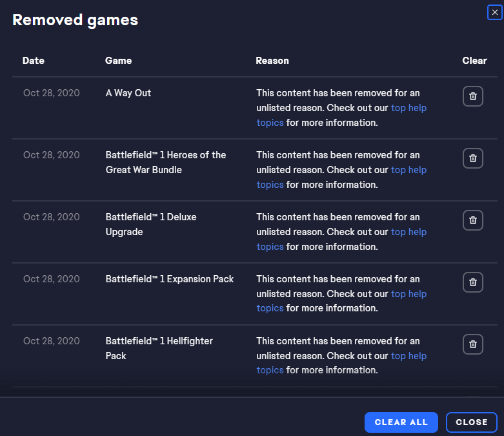This screenshot has width=504, height=436.
Task: Click the Game column header
Action: 118,61
